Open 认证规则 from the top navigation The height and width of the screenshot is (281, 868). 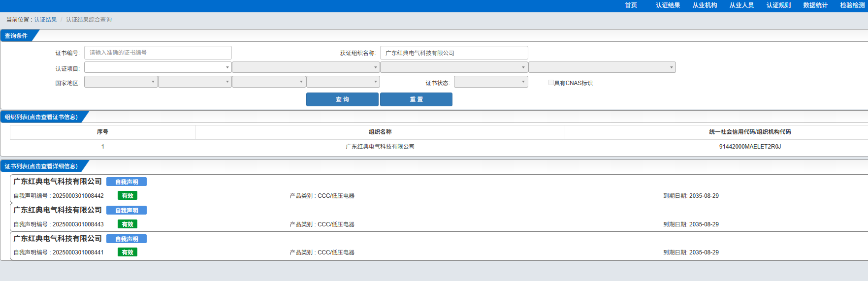(x=778, y=5)
